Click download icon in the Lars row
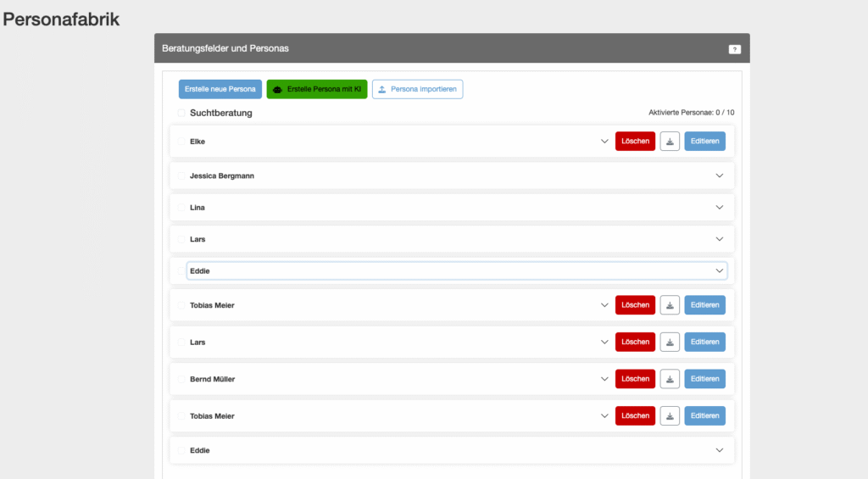Screen dimensions: 868x479 point(670,343)
